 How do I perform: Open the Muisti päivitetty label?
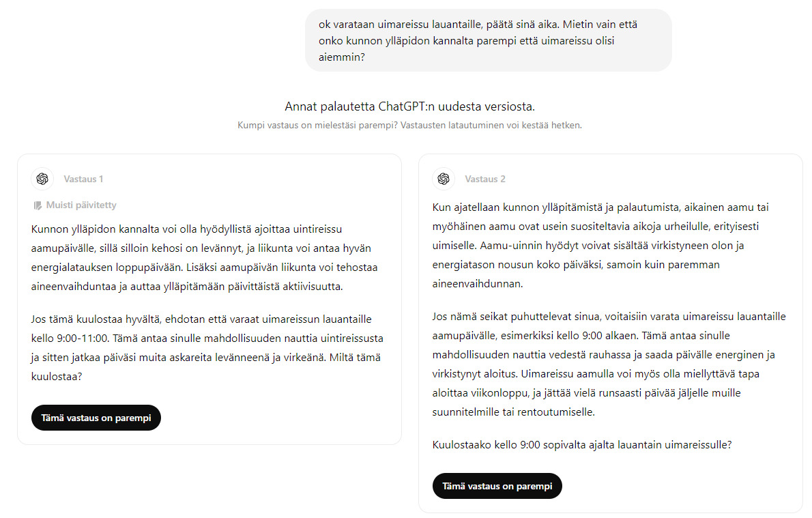click(81, 205)
